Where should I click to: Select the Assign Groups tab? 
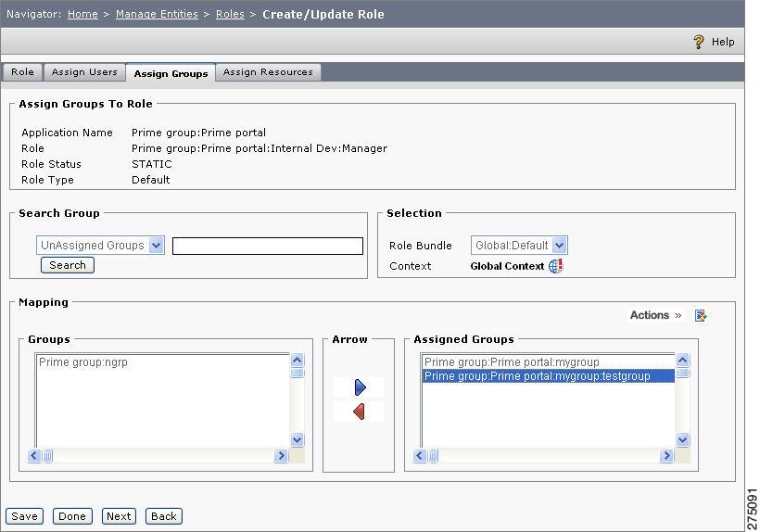[x=171, y=73]
